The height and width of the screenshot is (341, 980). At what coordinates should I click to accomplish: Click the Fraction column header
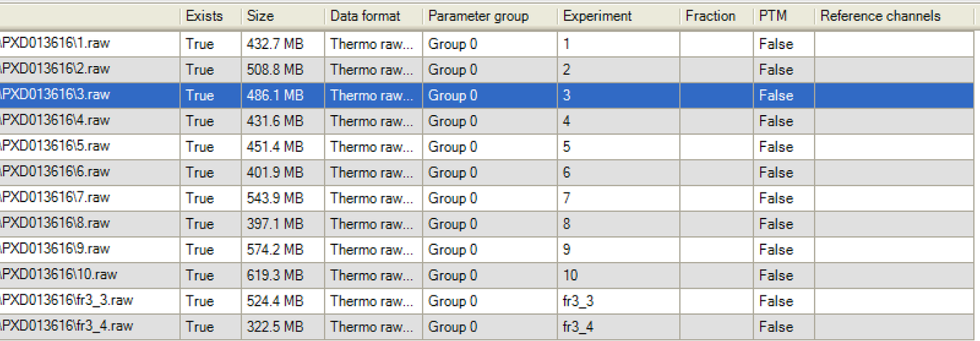[710, 16]
